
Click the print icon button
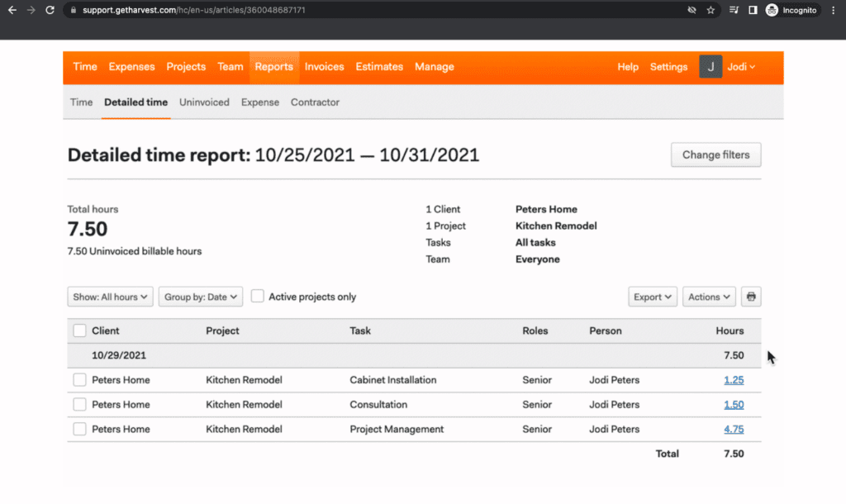pos(751,297)
